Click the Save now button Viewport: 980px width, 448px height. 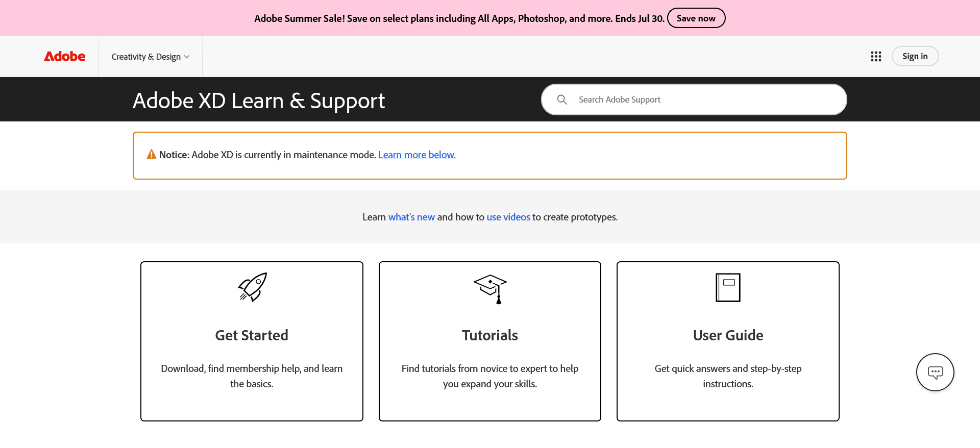[x=696, y=18]
